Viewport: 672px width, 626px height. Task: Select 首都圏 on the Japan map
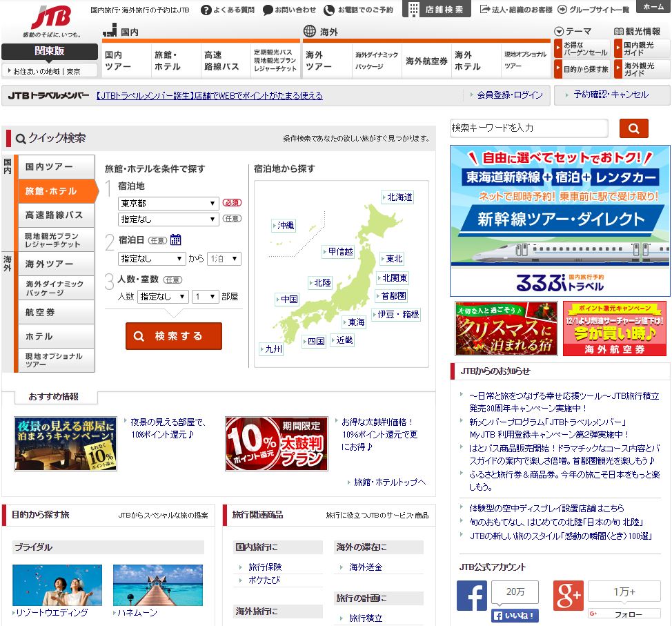point(391,296)
